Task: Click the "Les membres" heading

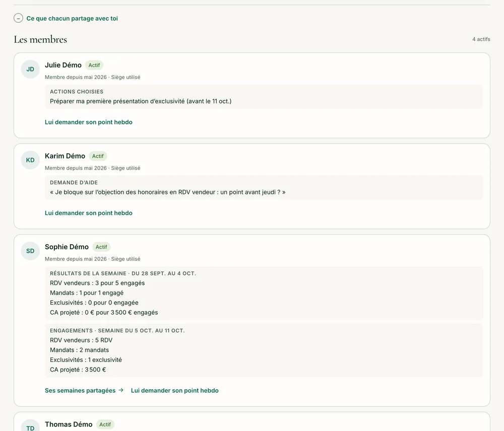Action: 40,39
